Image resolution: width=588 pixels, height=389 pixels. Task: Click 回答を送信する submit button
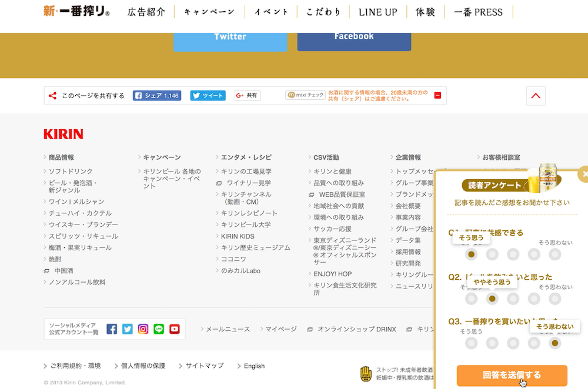click(x=512, y=375)
